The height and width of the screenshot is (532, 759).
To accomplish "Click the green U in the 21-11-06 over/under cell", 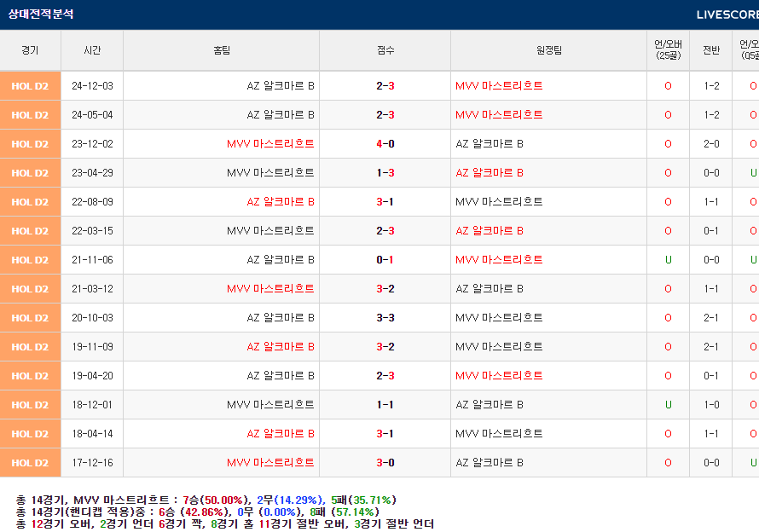I will point(668,260).
